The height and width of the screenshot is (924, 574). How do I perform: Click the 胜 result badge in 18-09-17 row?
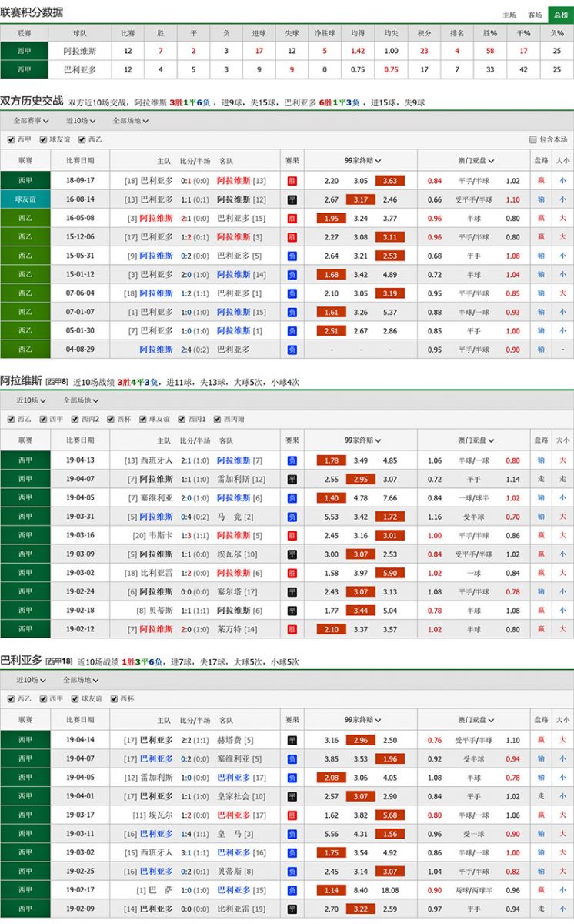point(292,181)
